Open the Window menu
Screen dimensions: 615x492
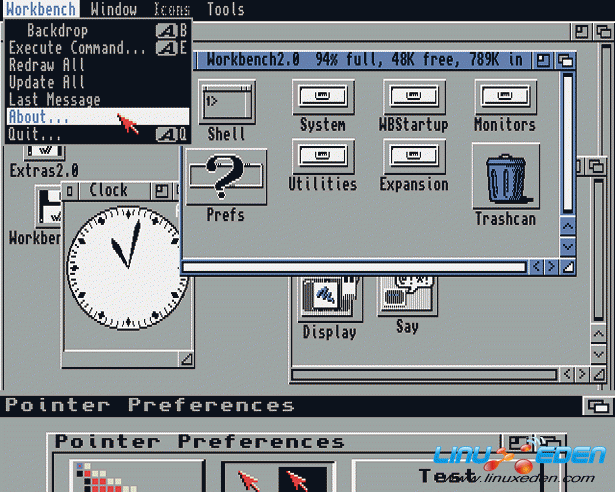pos(113,9)
